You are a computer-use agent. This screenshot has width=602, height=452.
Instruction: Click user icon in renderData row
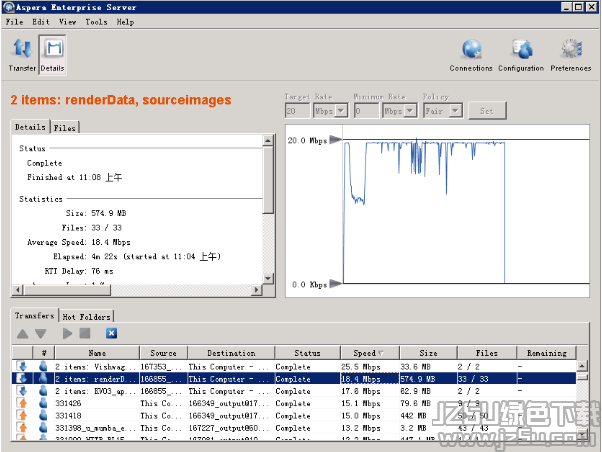[43, 379]
